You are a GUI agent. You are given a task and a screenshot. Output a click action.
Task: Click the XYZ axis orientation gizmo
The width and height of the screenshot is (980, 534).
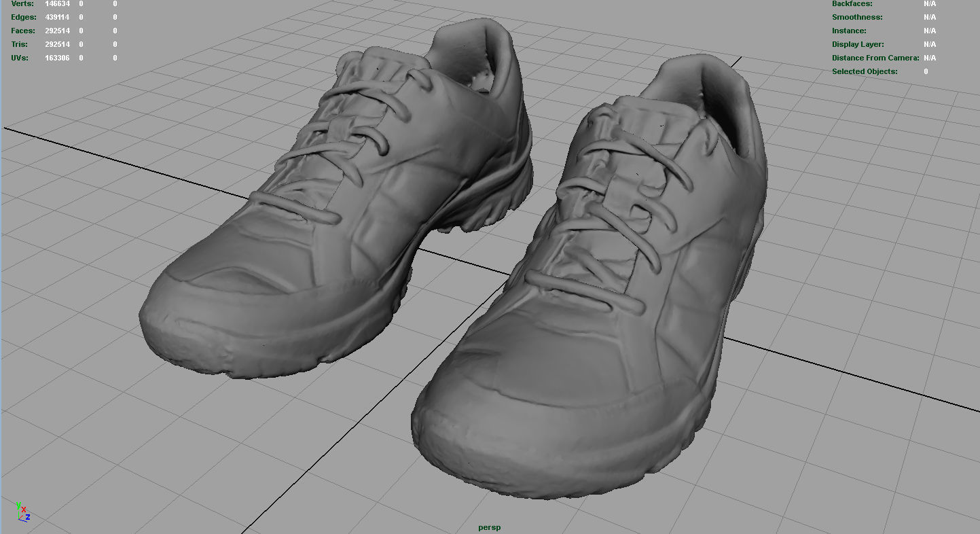coord(22,512)
